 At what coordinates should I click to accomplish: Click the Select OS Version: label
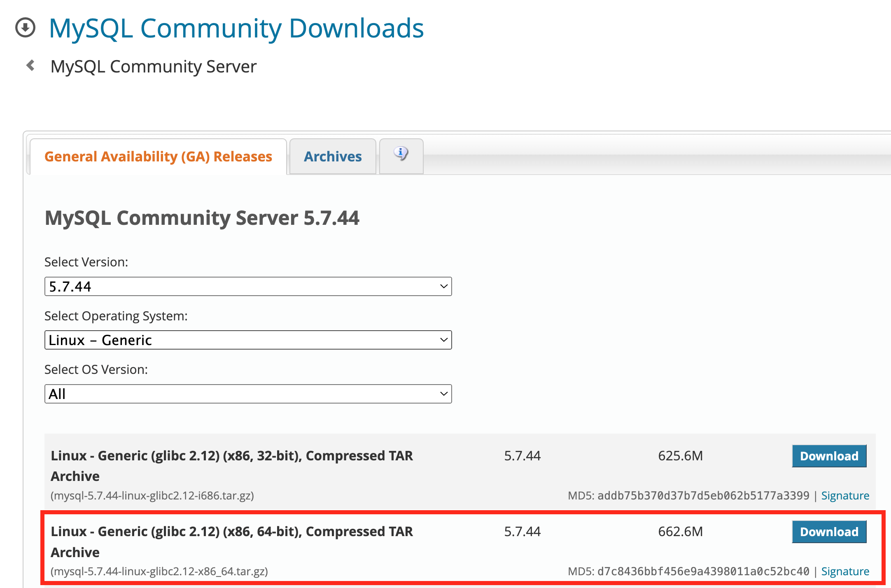tap(96, 369)
